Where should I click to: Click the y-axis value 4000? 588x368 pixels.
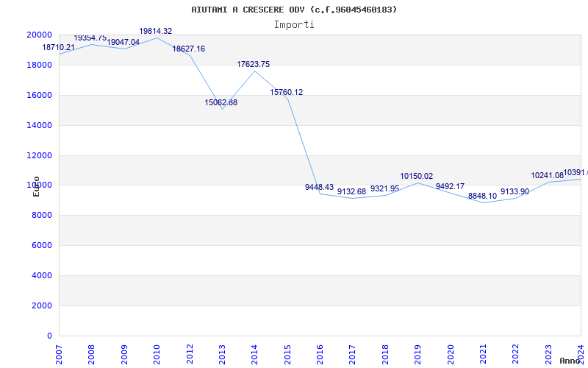pyautogui.click(x=42, y=275)
